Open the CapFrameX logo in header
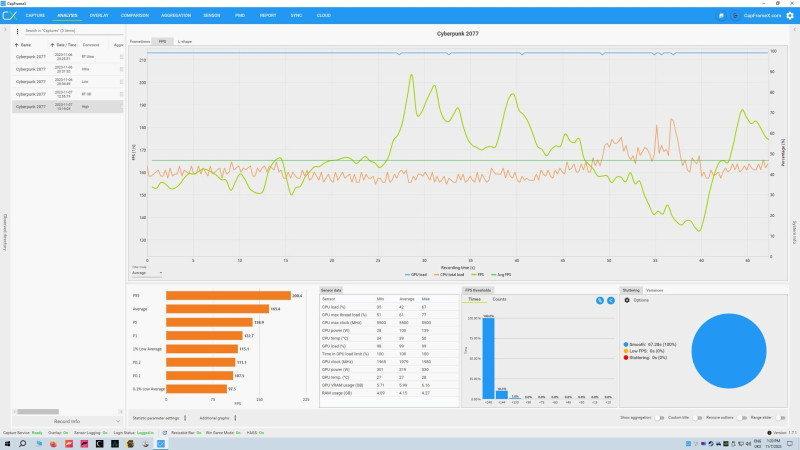The image size is (800, 450). [10, 16]
